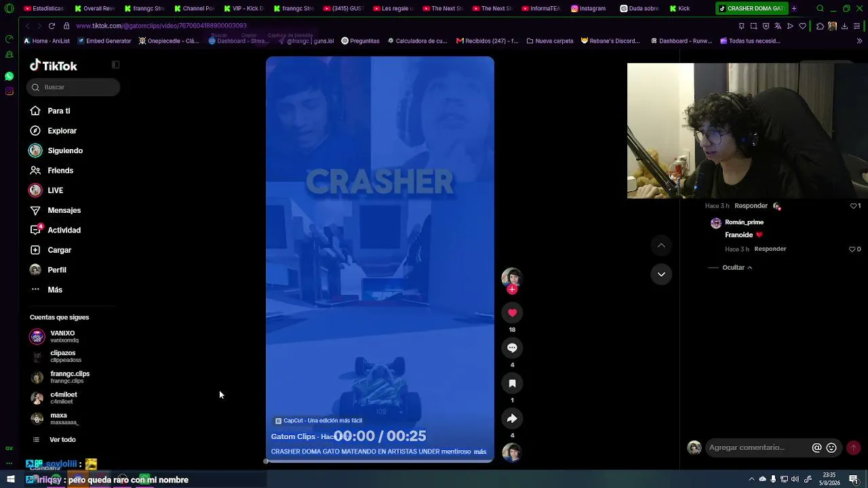
Task: Switch to the Channel Poi tab
Action: point(194,9)
